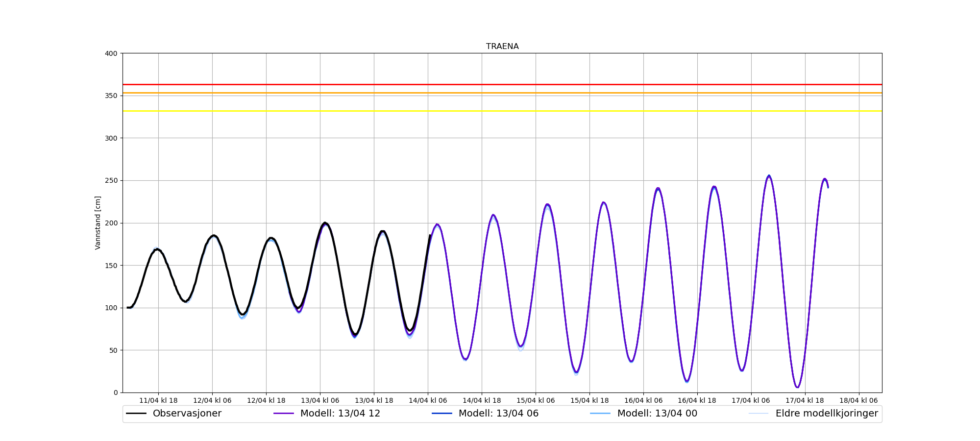Click the red horizontal threshold line

502,84
